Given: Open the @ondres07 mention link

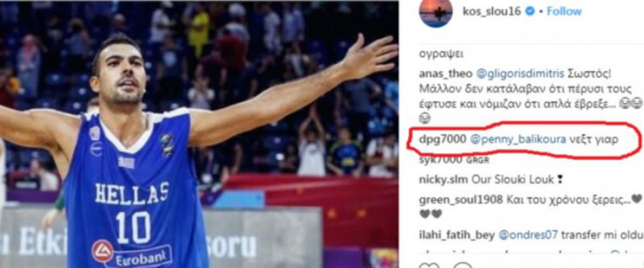Looking at the screenshot, I should tap(528, 235).
